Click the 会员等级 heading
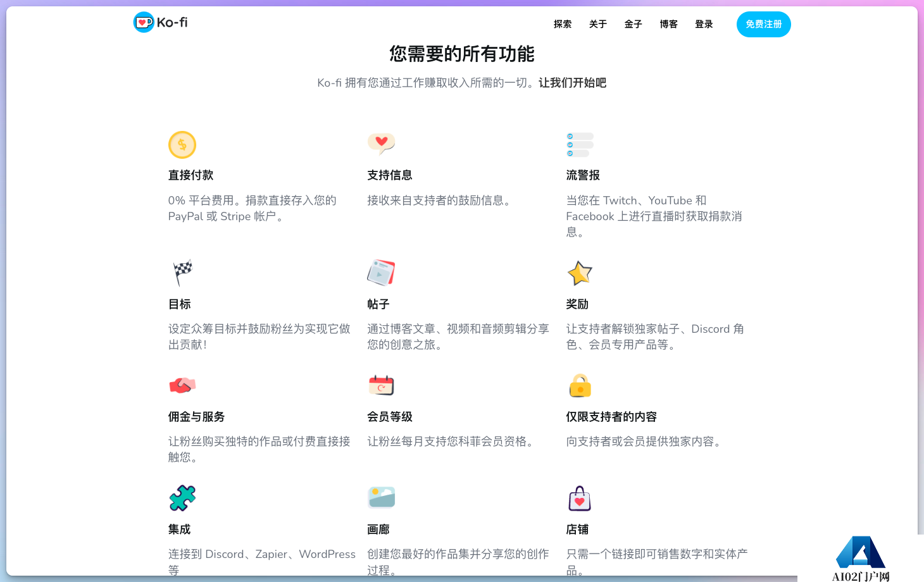 390,417
